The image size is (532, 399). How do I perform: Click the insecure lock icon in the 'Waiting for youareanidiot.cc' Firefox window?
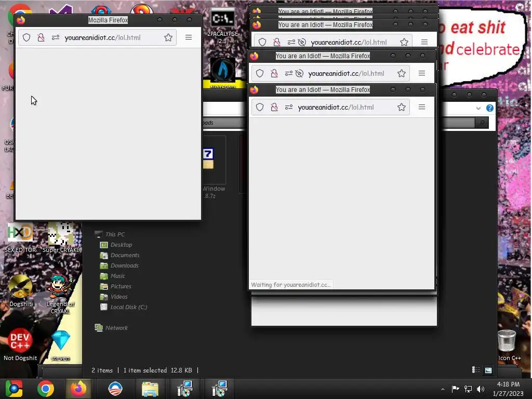[274, 107]
